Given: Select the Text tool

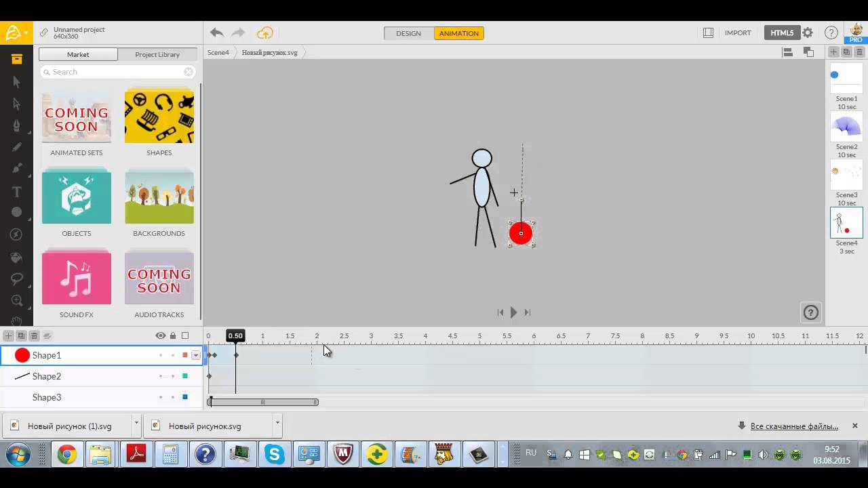Looking at the screenshot, I should click(x=16, y=192).
